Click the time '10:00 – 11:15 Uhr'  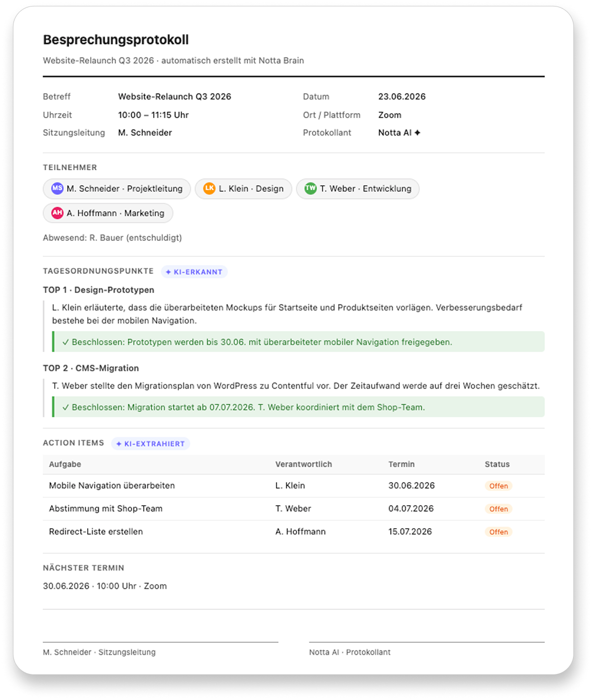[x=153, y=115]
